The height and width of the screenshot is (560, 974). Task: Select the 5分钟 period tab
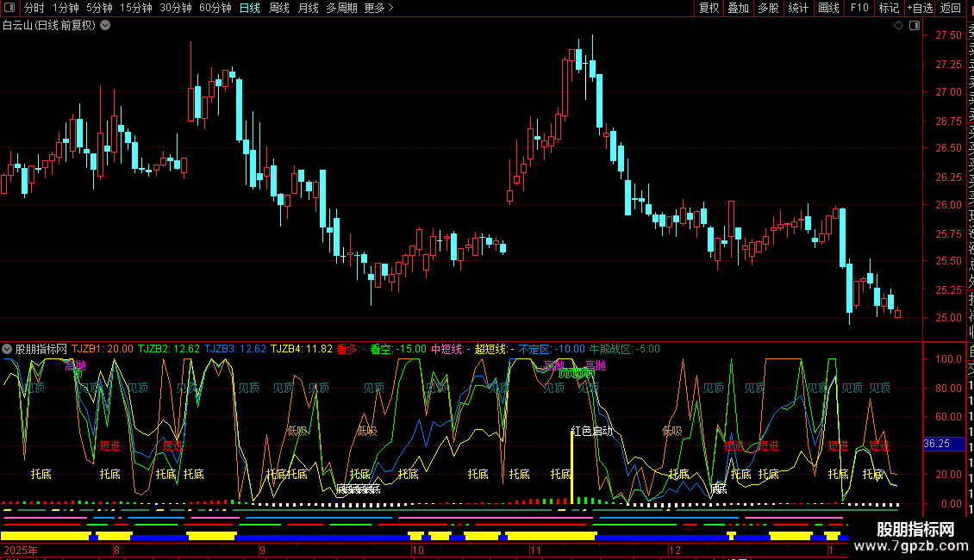tap(99, 8)
